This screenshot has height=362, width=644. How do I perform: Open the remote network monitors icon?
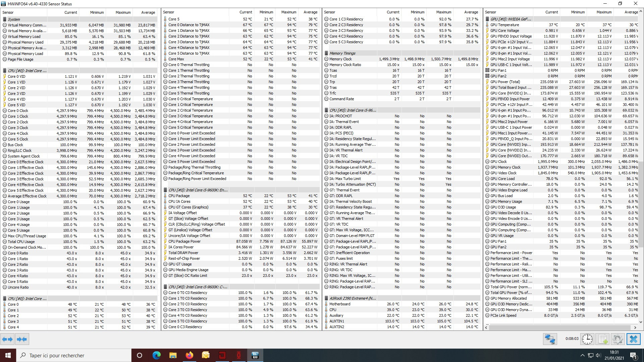pyautogui.click(x=550, y=339)
